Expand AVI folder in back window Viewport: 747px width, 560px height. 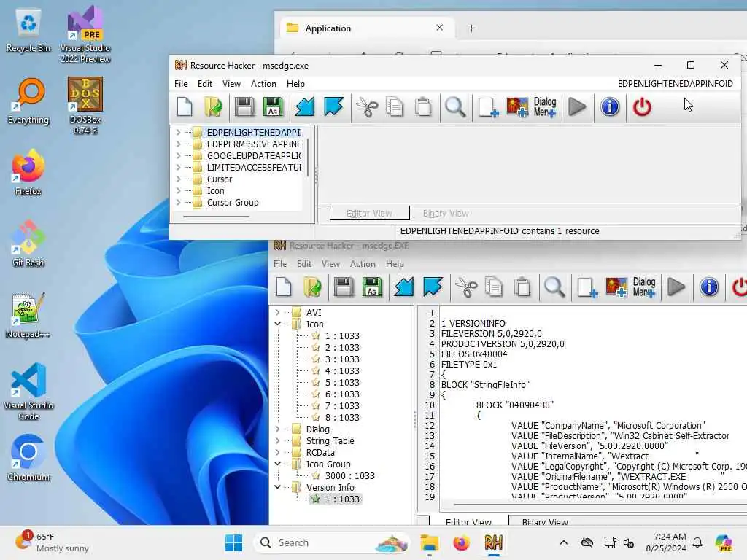278,312
